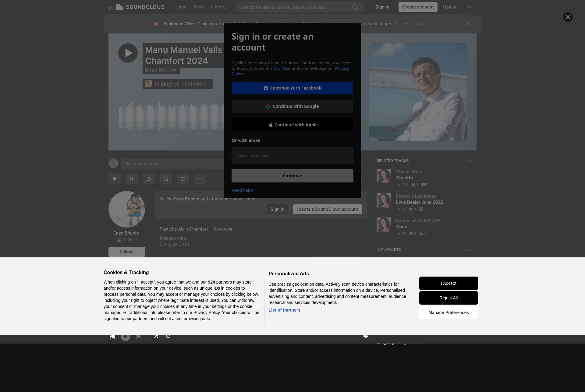Viewport: 585px width, 392px height.
Task: Open Love Dealer June 2022 thumbnail
Action: [x=384, y=200]
